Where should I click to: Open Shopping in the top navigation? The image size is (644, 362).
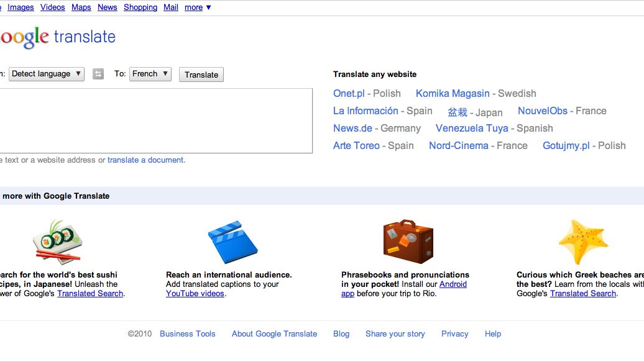(x=140, y=7)
